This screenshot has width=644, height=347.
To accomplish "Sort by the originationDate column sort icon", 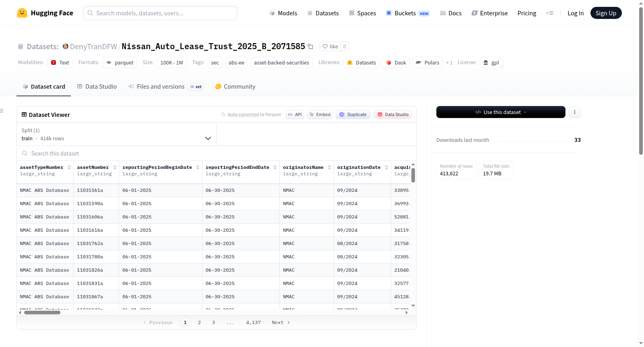I will pyautogui.click(x=386, y=167).
